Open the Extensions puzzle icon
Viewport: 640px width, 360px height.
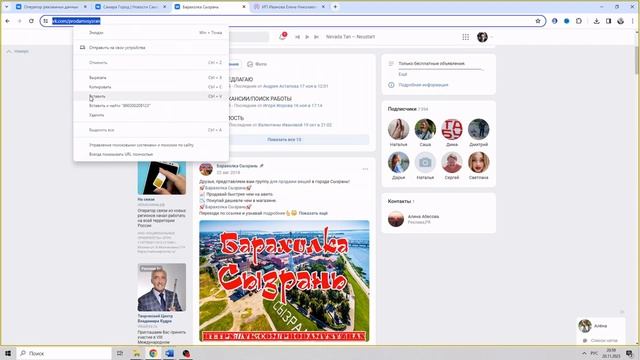(x=579, y=21)
